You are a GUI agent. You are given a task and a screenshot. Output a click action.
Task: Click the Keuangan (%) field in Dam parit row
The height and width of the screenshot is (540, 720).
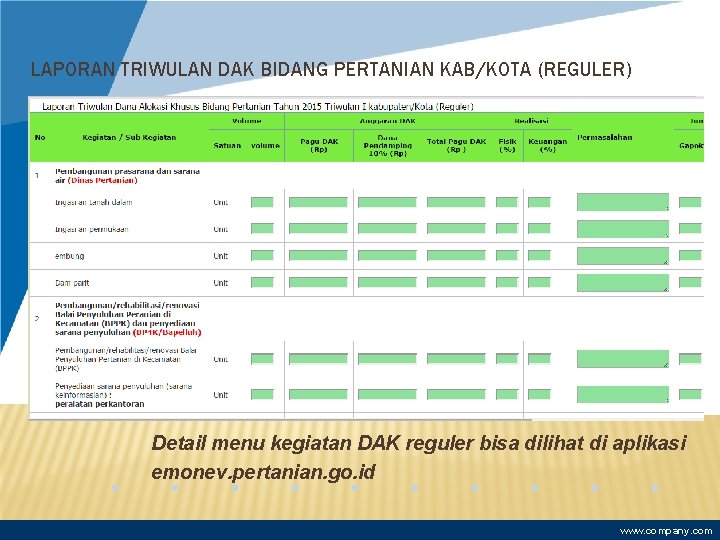tap(539, 282)
